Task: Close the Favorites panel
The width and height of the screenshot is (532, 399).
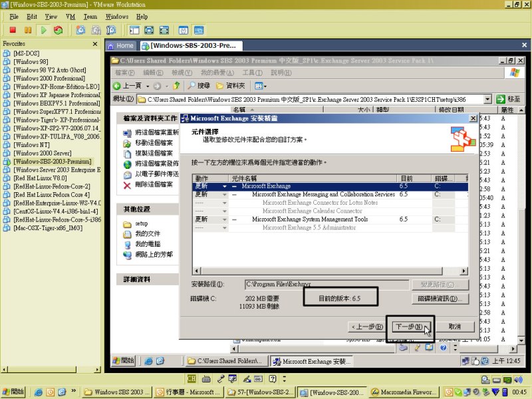Action: click(x=95, y=44)
